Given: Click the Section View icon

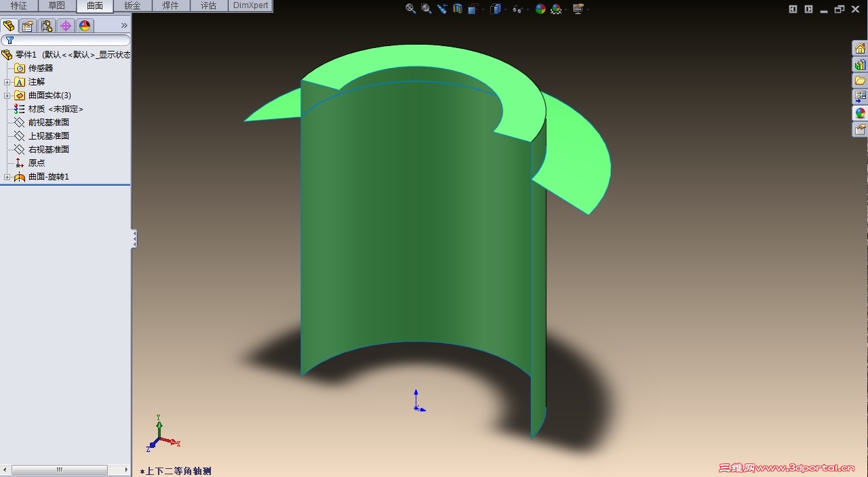Looking at the screenshot, I should click(458, 9).
